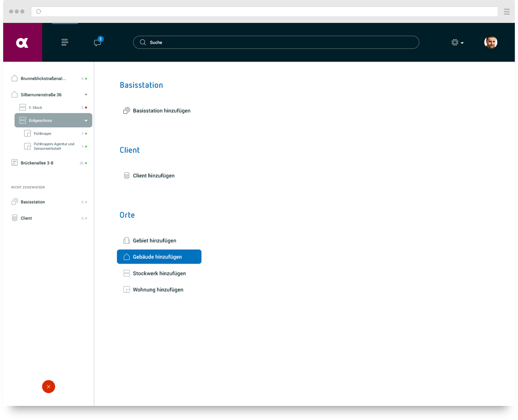This screenshot has height=420, width=518.
Task: Click Basisstation hinzufügen
Action: pyautogui.click(x=161, y=111)
